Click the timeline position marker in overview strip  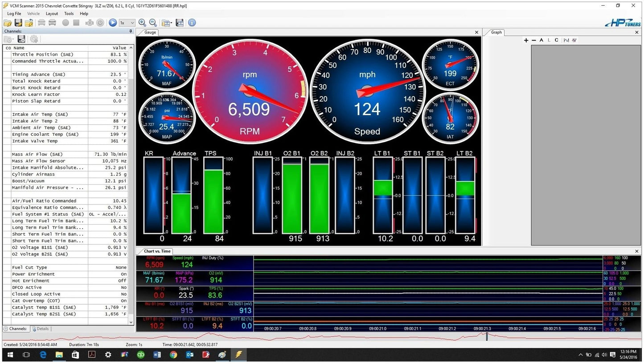[487, 336]
